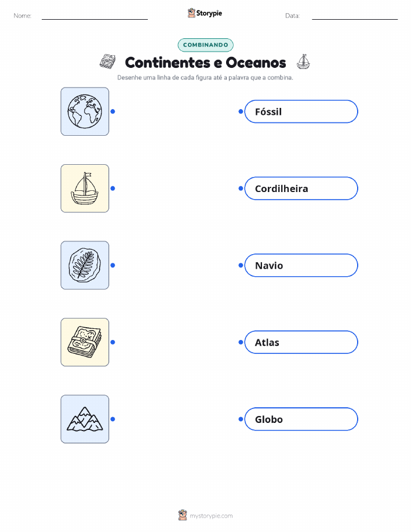Click the blue dot beside Globo word
Screen dimensions: 411x532
(x=241, y=419)
